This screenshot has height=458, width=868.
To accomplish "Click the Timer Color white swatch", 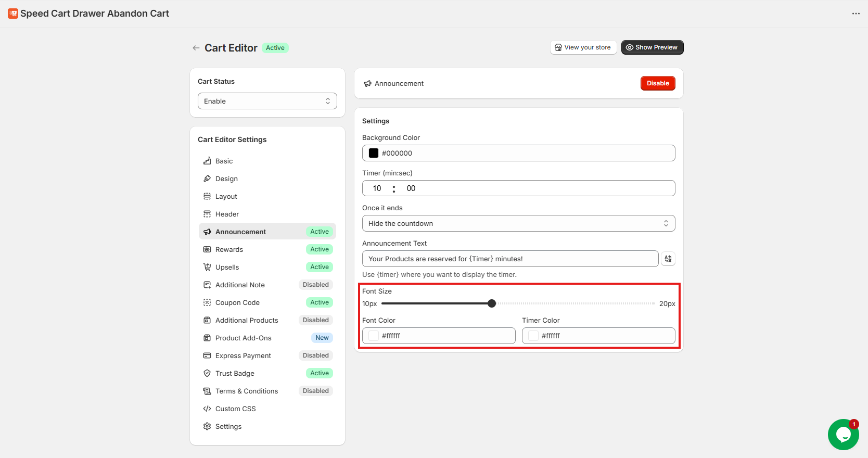I will pos(533,336).
